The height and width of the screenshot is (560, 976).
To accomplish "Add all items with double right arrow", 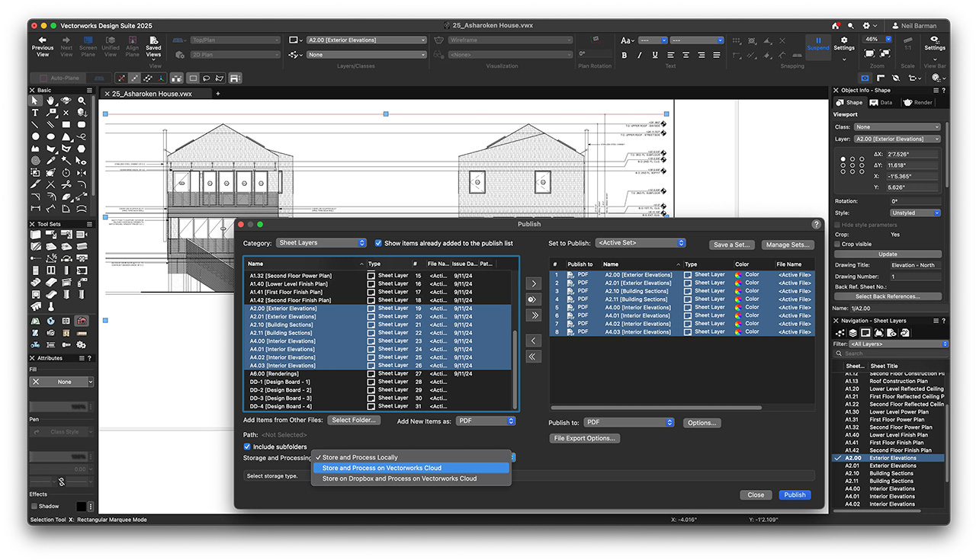I will coord(534,315).
